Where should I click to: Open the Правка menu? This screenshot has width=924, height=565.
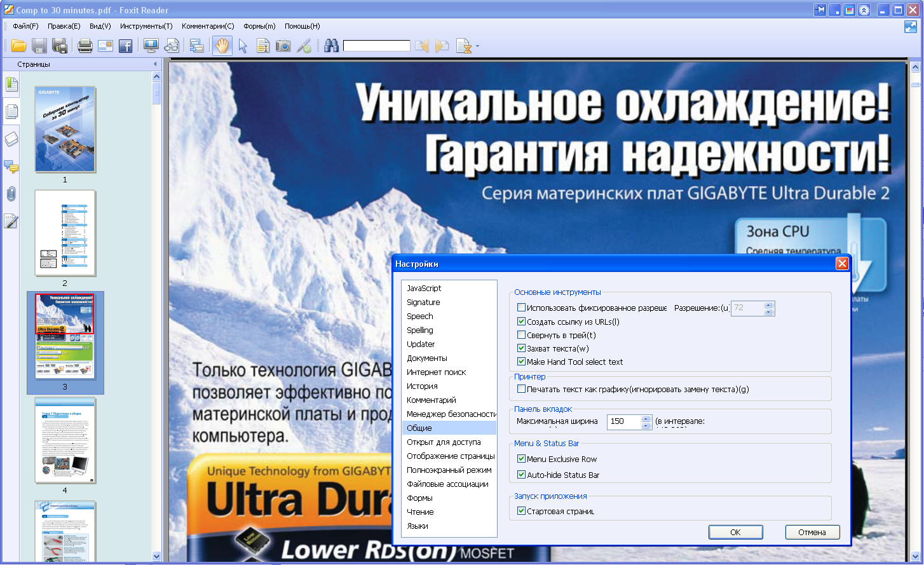click(64, 26)
